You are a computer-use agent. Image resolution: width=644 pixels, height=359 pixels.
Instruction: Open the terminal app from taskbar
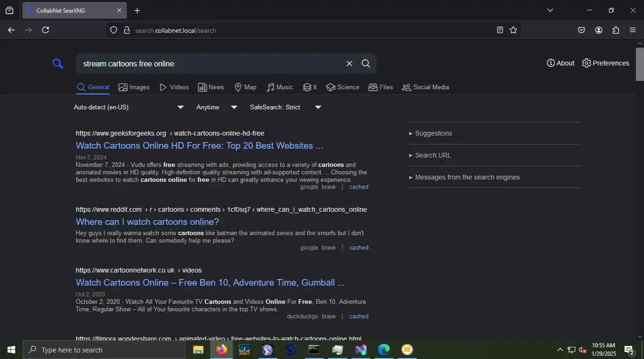(314, 350)
